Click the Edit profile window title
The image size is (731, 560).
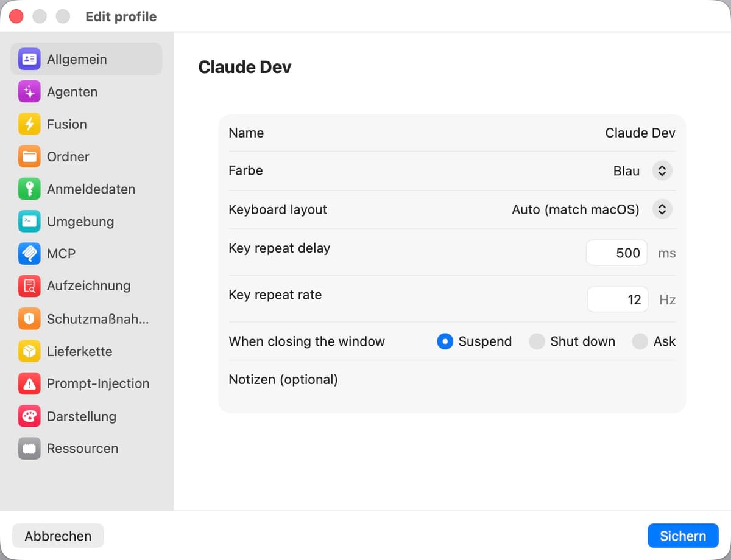(x=121, y=16)
